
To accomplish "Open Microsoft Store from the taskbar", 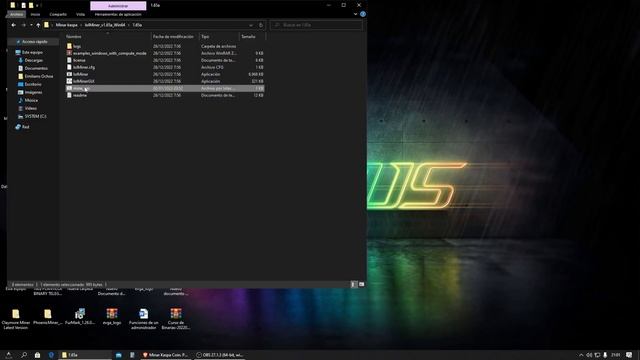I will tap(37, 355).
